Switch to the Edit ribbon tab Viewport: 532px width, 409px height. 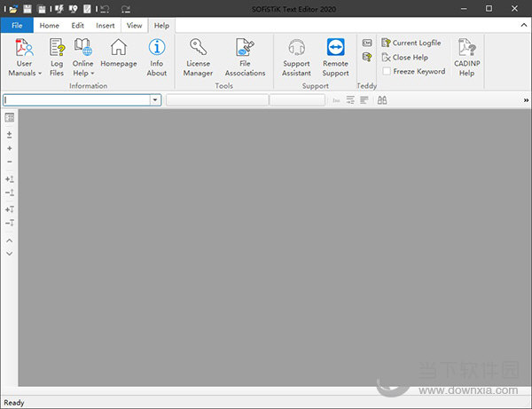(x=78, y=26)
